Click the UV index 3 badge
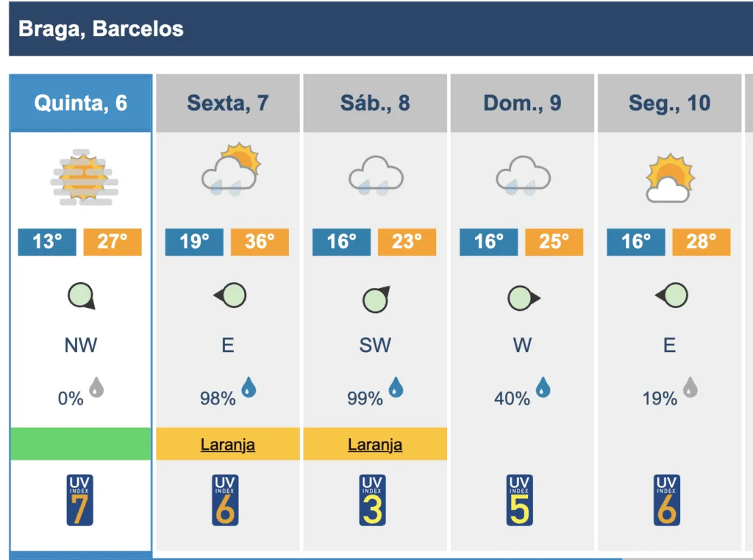 [373, 500]
